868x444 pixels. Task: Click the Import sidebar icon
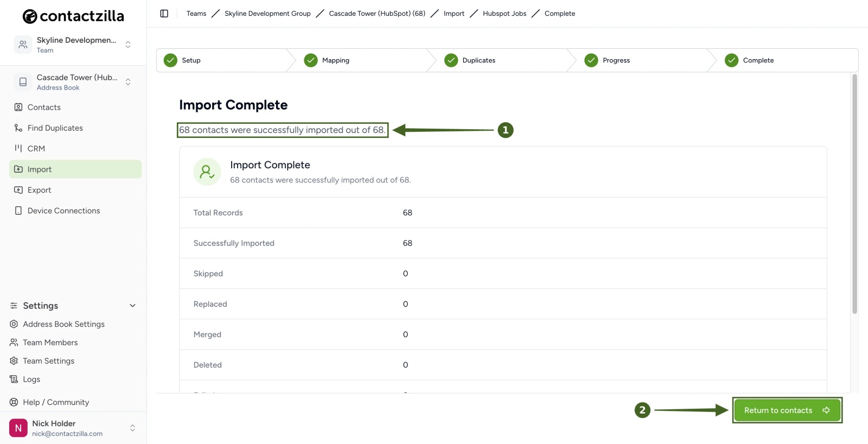click(x=18, y=169)
